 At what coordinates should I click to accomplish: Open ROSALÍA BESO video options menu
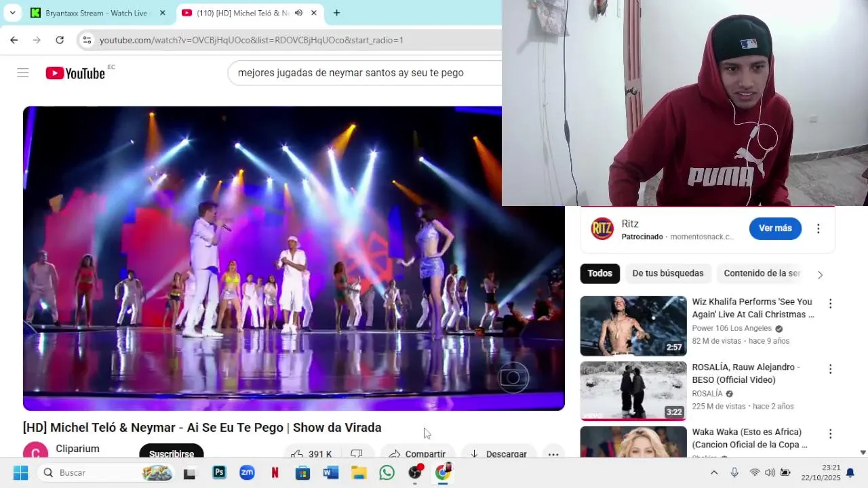pos(830,369)
